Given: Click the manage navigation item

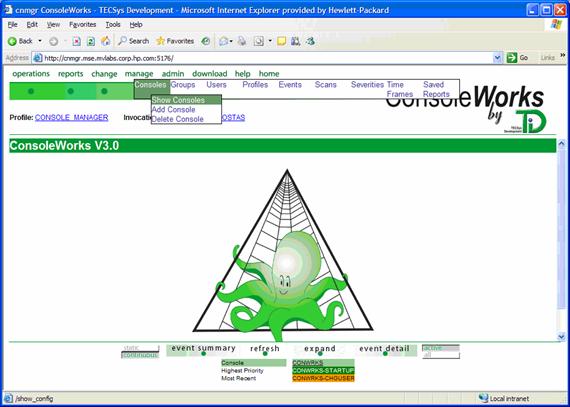Looking at the screenshot, I should (139, 74).
